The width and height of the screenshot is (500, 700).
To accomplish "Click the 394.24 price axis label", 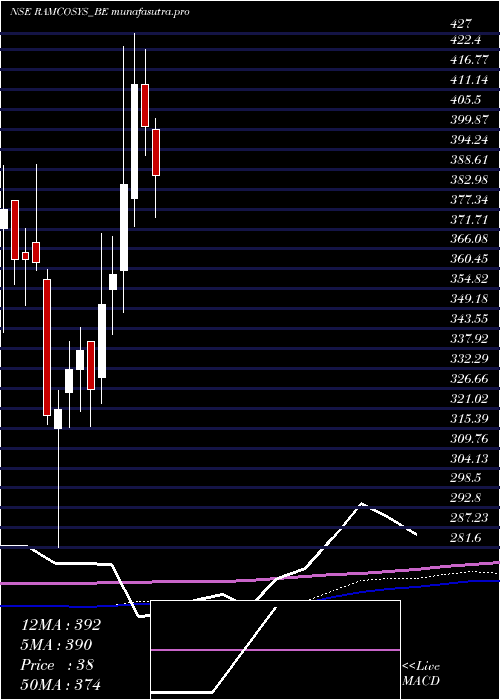I will point(468,140).
